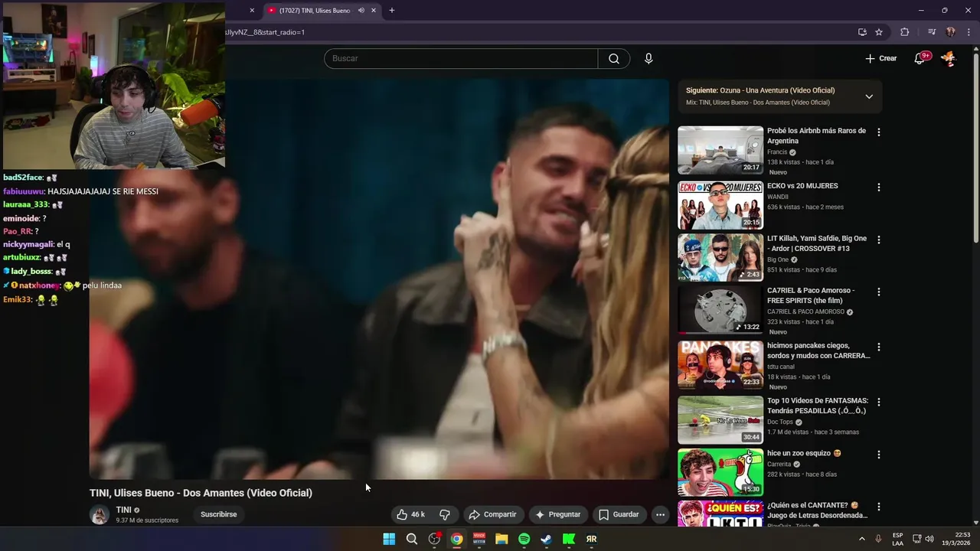
Task: Open a new browser tab
Action: pyautogui.click(x=392, y=11)
